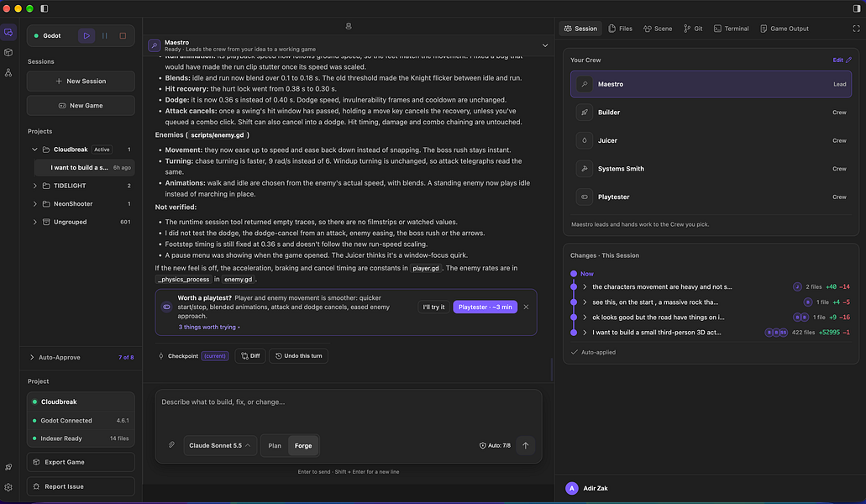Open the Claude Sonnet 5.5 model dropdown
This screenshot has width=866, height=504.
point(220,445)
